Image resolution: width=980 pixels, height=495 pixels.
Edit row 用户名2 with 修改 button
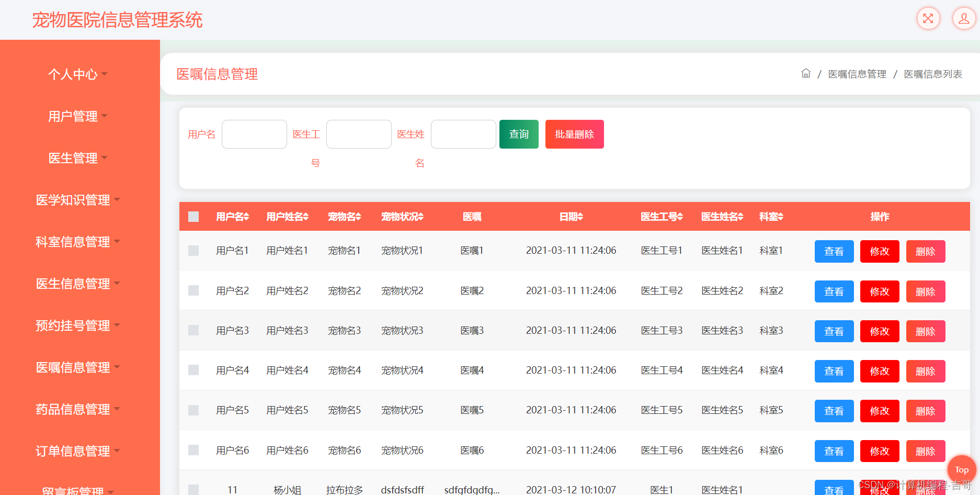coord(880,291)
